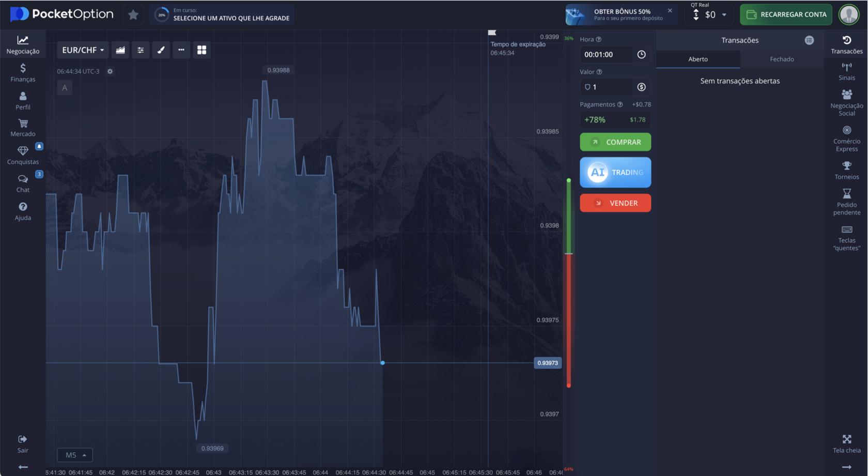This screenshot has width=868, height=476.
Task: Switch the amount currency mode icon
Action: (641, 87)
